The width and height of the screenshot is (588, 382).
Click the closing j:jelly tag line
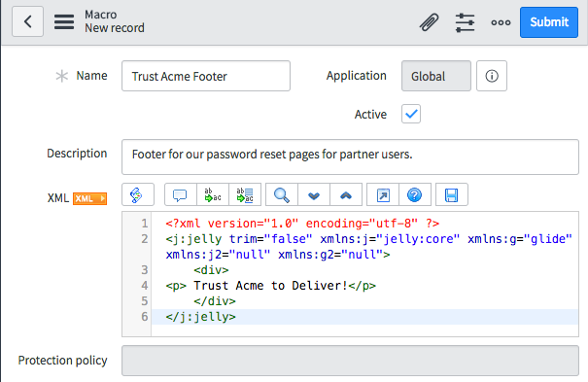200,317
